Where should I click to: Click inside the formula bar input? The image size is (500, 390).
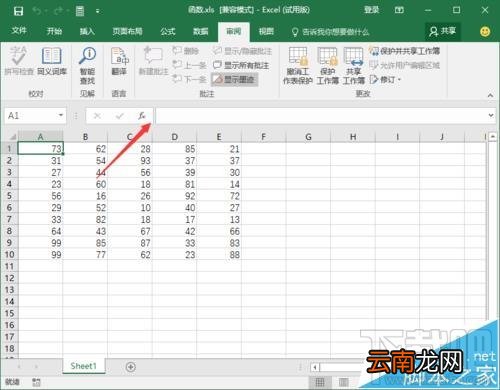[321, 116]
